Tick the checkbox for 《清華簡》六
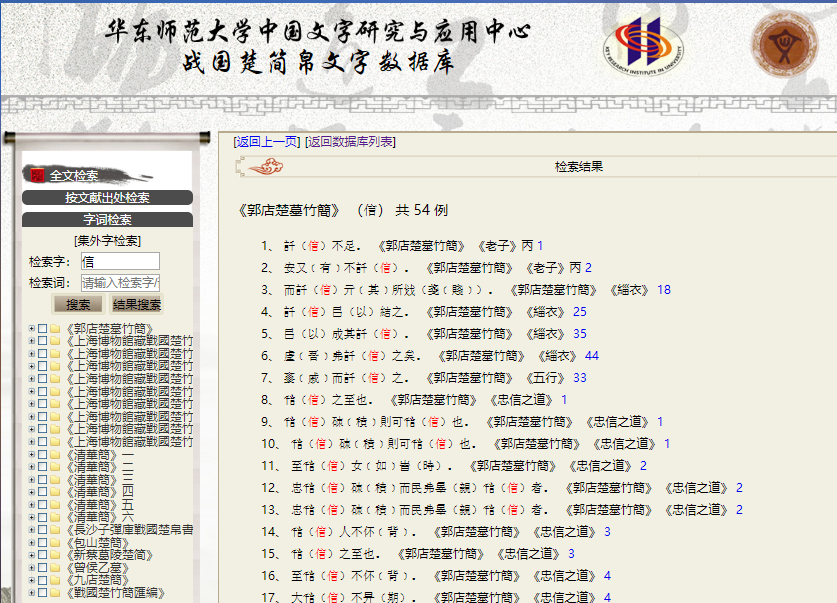Image resolution: width=837 pixels, height=603 pixels. pos(43,517)
